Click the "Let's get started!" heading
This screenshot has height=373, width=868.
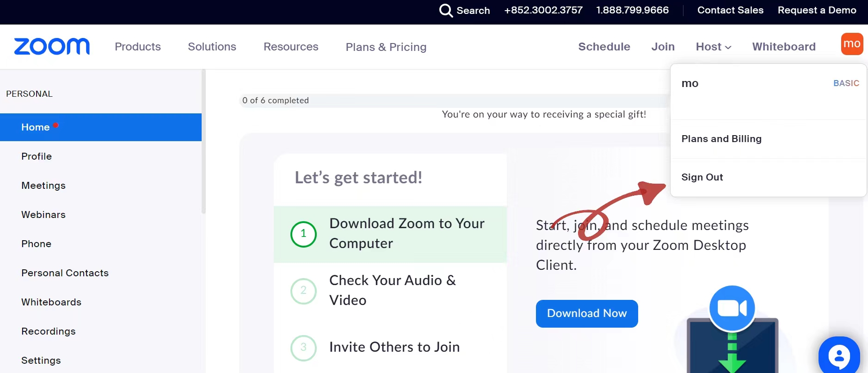pyautogui.click(x=358, y=178)
